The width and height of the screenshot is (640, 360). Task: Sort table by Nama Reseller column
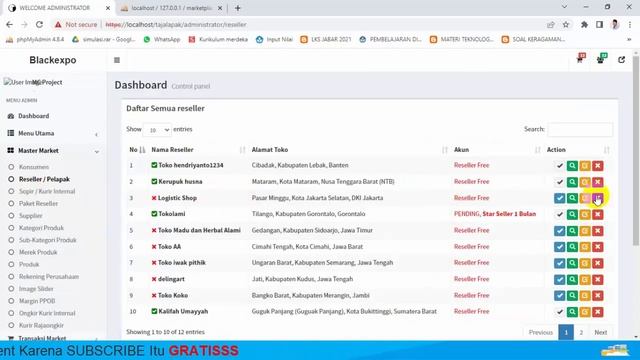click(x=198, y=150)
